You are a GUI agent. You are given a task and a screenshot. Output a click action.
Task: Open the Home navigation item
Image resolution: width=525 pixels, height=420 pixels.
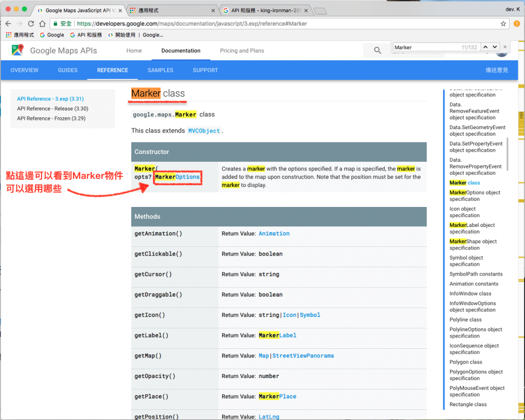pyautogui.click(x=134, y=51)
